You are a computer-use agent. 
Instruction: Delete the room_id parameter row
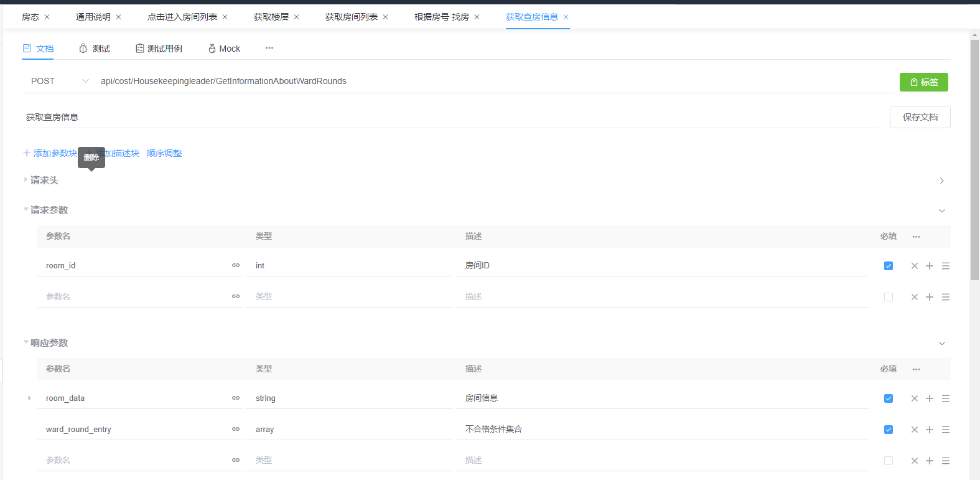(914, 266)
